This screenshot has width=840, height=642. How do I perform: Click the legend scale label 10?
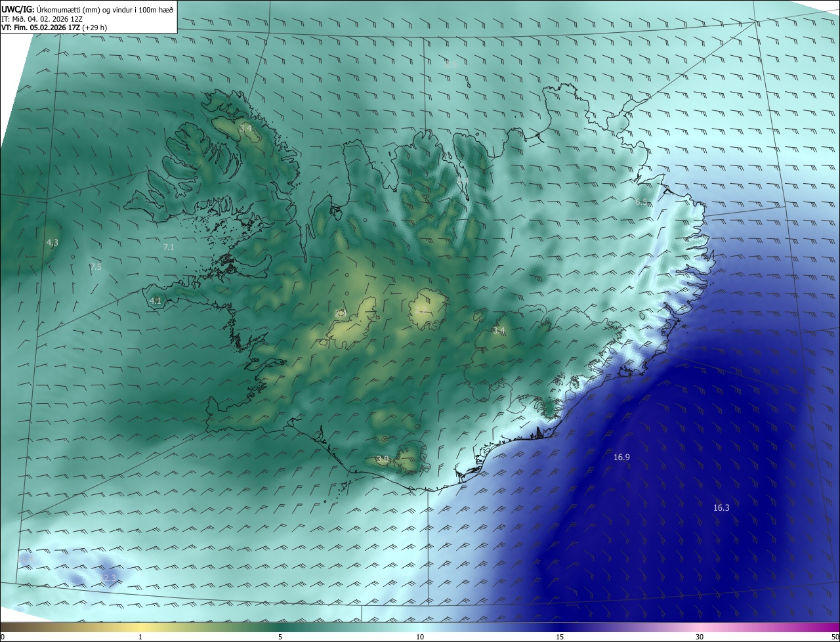420,637
